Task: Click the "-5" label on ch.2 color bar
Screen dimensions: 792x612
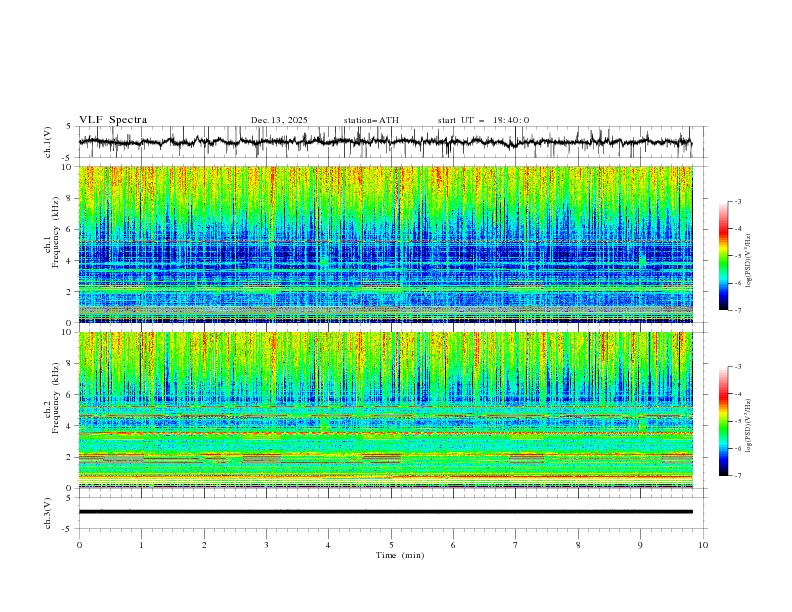Action: click(738, 421)
